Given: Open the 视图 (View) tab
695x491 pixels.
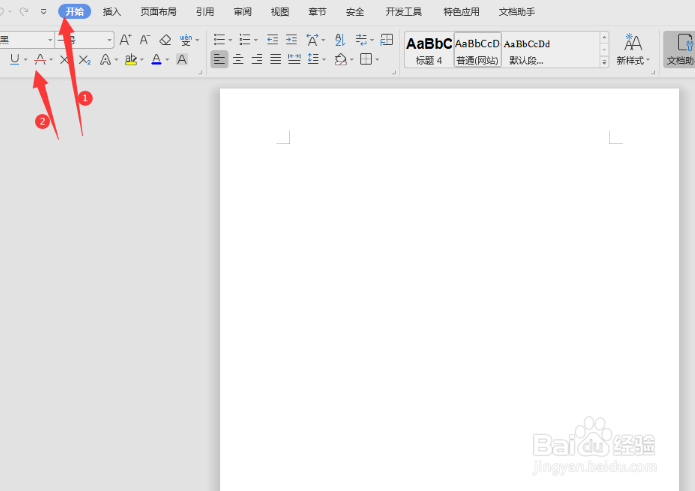Looking at the screenshot, I should (280, 12).
